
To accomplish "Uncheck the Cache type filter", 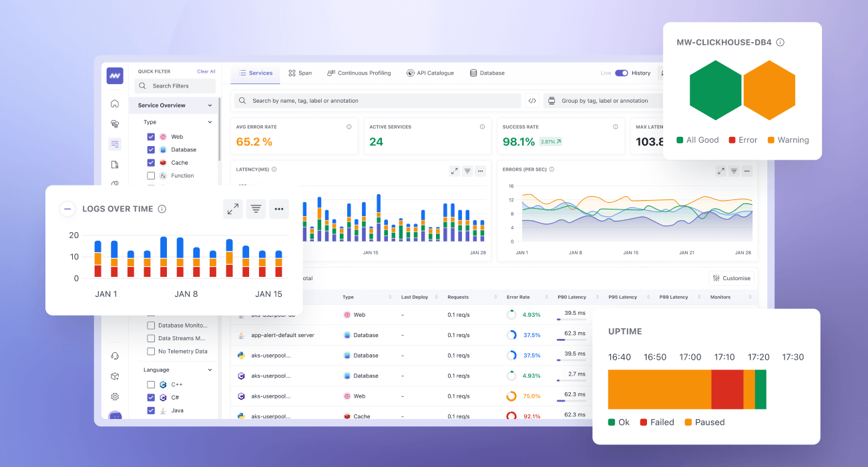I will (150, 162).
